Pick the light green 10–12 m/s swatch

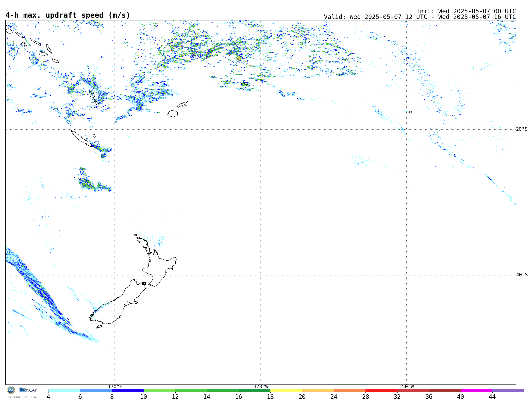pyautogui.click(x=159, y=390)
